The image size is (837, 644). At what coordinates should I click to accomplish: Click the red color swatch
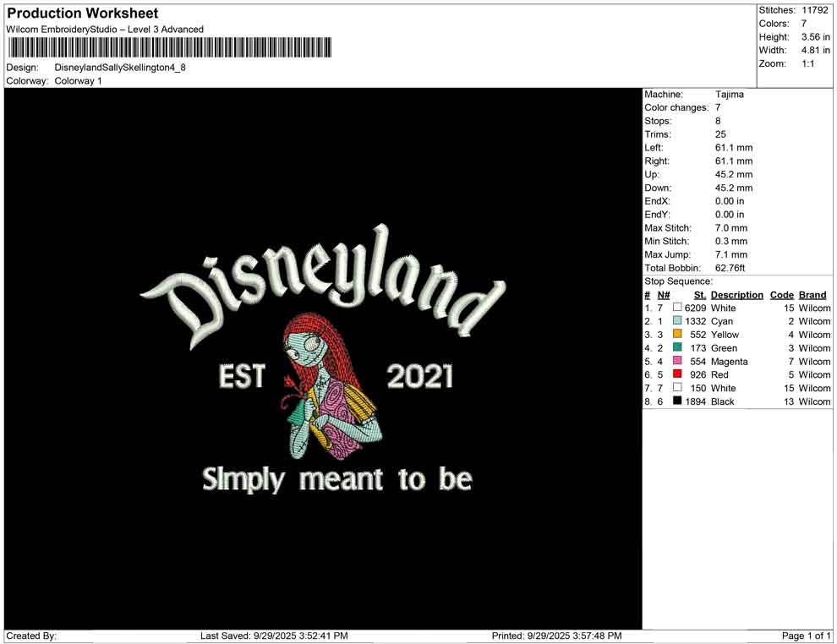click(x=677, y=374)
